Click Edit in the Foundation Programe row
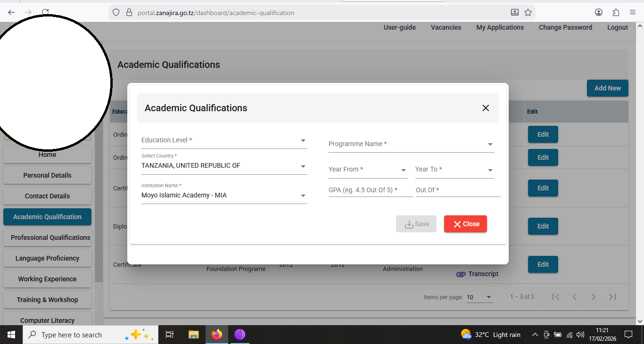 (x=543, y=264)
